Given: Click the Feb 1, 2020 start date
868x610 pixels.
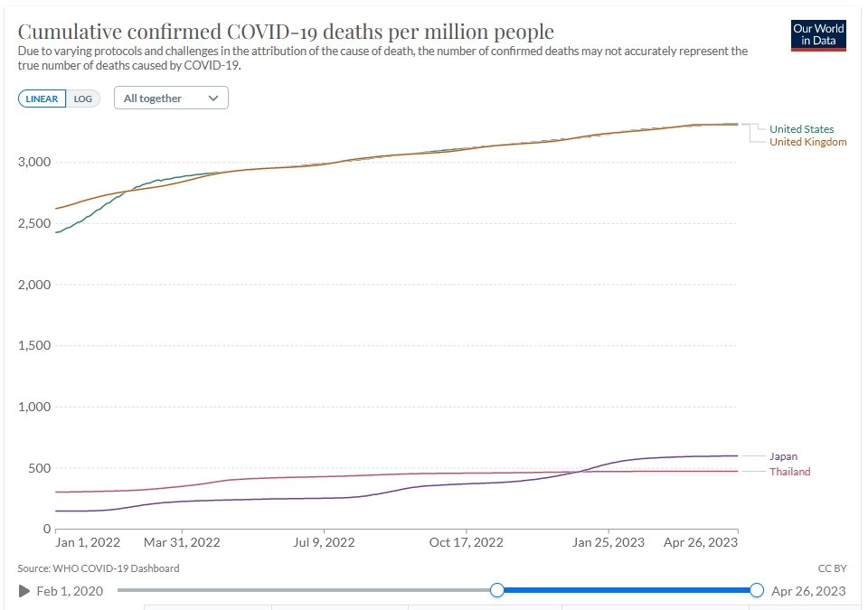Looking at the screenshot, I should 70,591.
